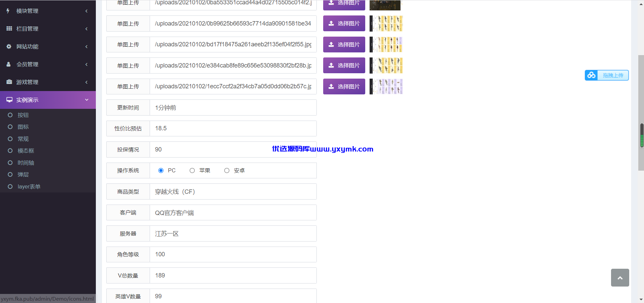Click 选择图片 button for the 0b99625b upload
The height and width of the screenshot is (303, 644).
pyautogui.click(x=344, y=24)
